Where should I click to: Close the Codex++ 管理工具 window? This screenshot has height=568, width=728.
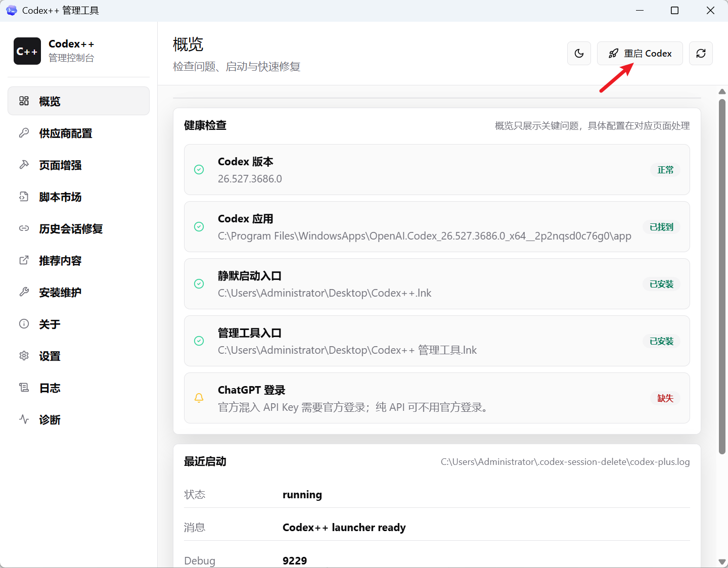[710, 10]
